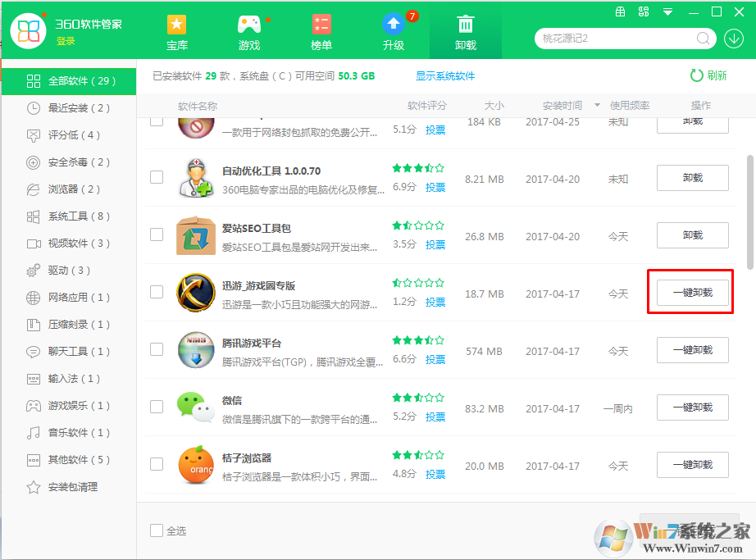Viewport: 756px width, 560px height.
Task: Switch to the 游戏 games tab
Action: (x=249, y=33)
